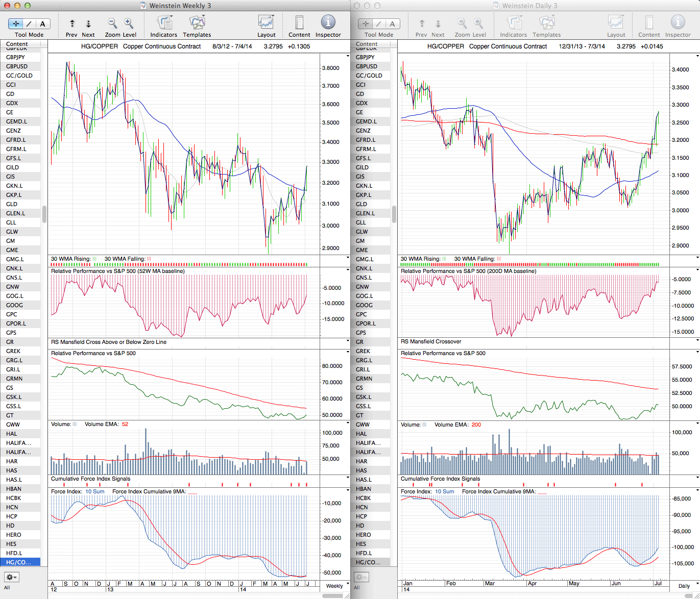The image size is (700, 599).
Task: Open the Weekly period dropdown
Action: point(337,586)
